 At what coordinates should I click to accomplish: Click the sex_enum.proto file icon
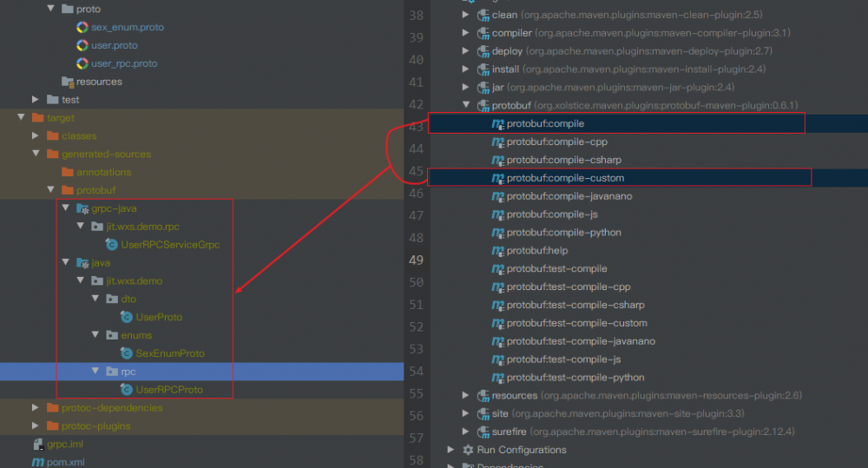pos(82,27)
